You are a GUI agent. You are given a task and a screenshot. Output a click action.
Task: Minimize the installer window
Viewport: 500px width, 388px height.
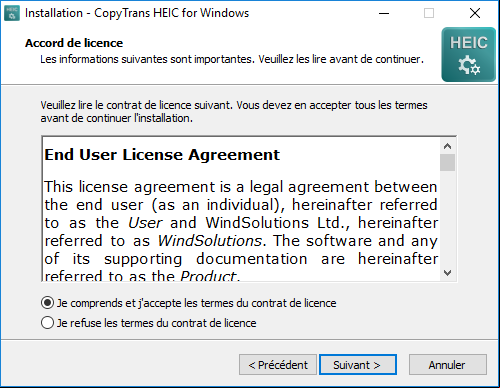click(384, 13)
